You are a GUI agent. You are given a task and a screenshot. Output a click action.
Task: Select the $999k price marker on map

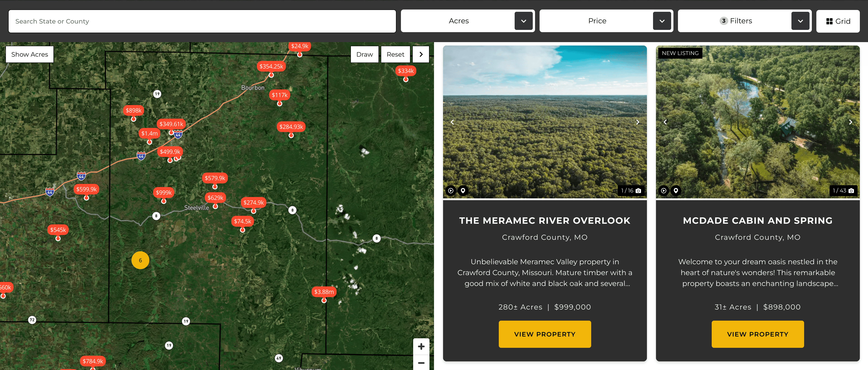pyautogui.click(x=163, y=193)
